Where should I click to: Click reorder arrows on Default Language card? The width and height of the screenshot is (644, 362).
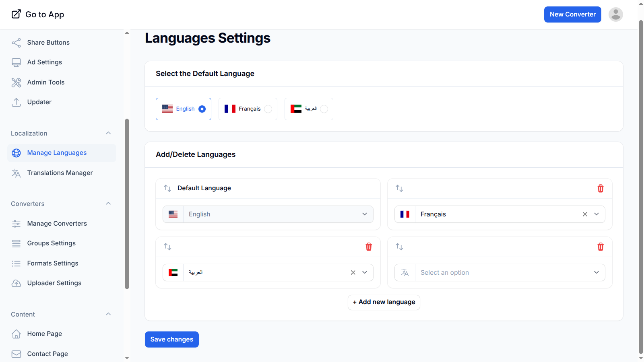click(x=167, y=188)
